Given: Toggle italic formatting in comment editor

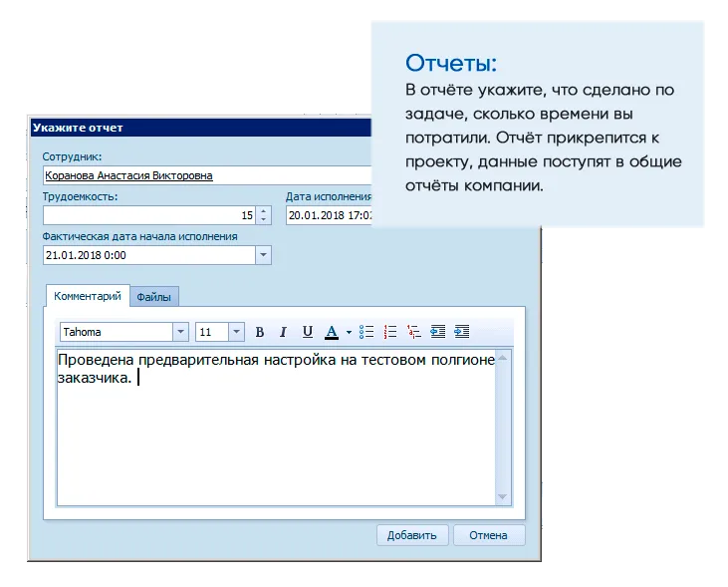Looking at the screenshot, I should [283, 332].
